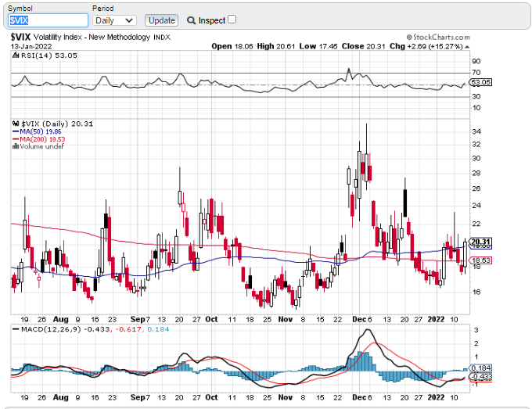Click the StockCharts.com logo
Image resolution: width=532 pixels, height=409 pixels.
point(438,37)
